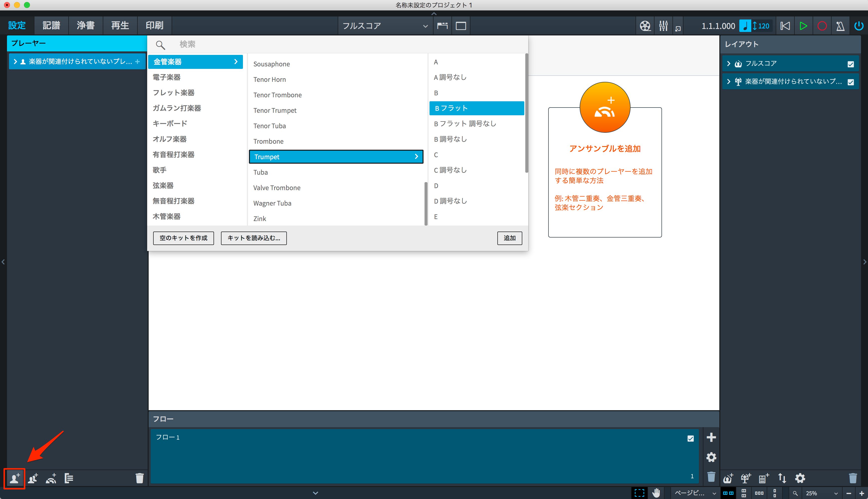The width and height of the screenshot is (868, 499).
Task: Open the ページビュー view type dropdown
Action: pos(695,493)
